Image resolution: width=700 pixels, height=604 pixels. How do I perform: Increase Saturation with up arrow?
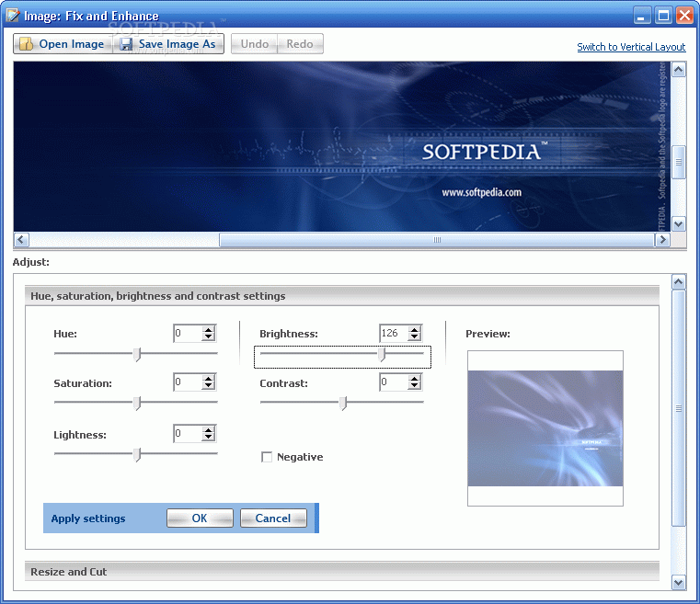pos(209,379)
